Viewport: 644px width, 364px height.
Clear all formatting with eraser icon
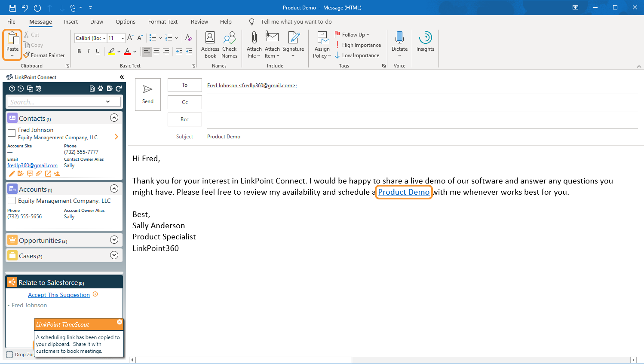click(188, 38)
